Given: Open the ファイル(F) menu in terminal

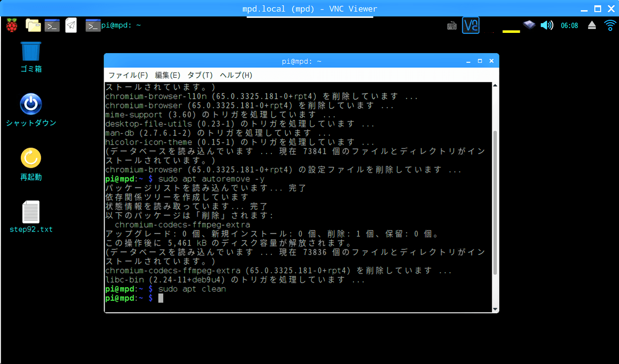Looking at the screenshot, I should click(x=128, y=75).
